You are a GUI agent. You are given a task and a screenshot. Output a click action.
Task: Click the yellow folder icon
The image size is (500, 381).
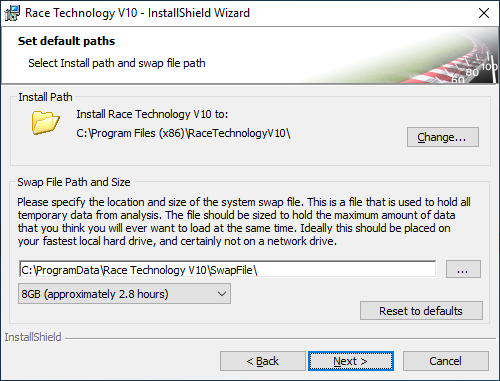point(46,123)
